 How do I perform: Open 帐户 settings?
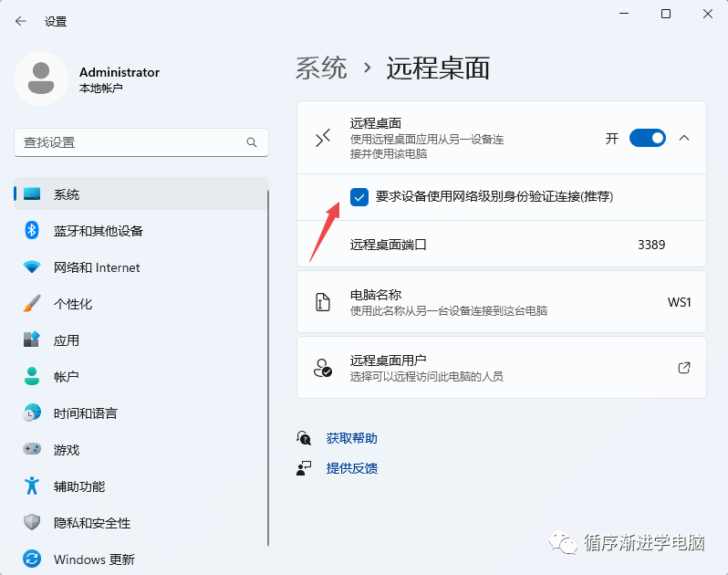click(x=141, y=376)
